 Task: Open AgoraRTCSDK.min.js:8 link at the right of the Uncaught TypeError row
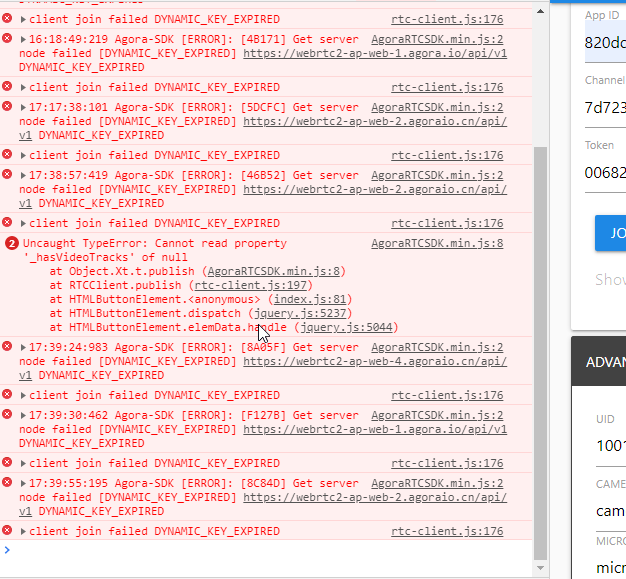click(437, 244)
